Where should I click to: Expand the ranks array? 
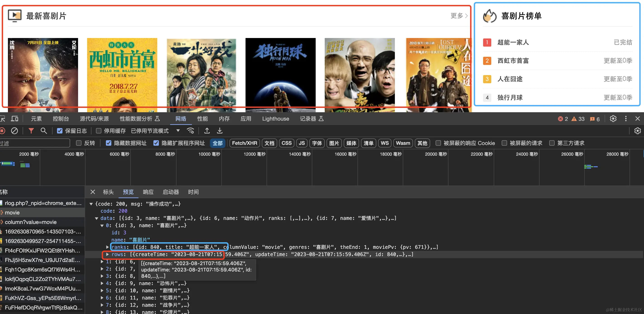(107, 247)
